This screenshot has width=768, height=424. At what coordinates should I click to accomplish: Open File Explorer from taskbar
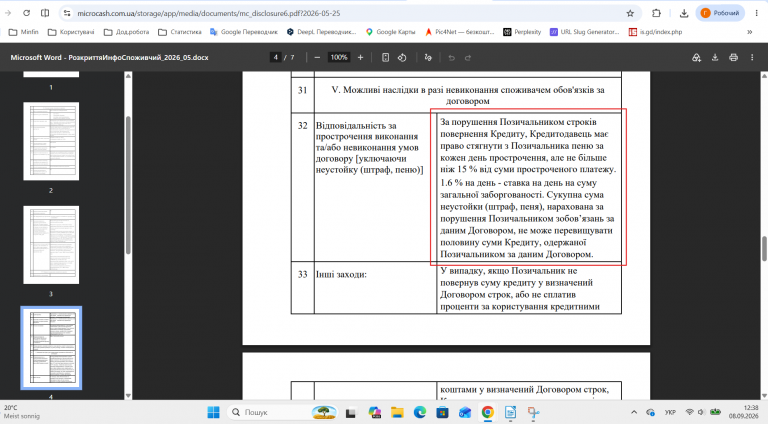click(397, 412)
